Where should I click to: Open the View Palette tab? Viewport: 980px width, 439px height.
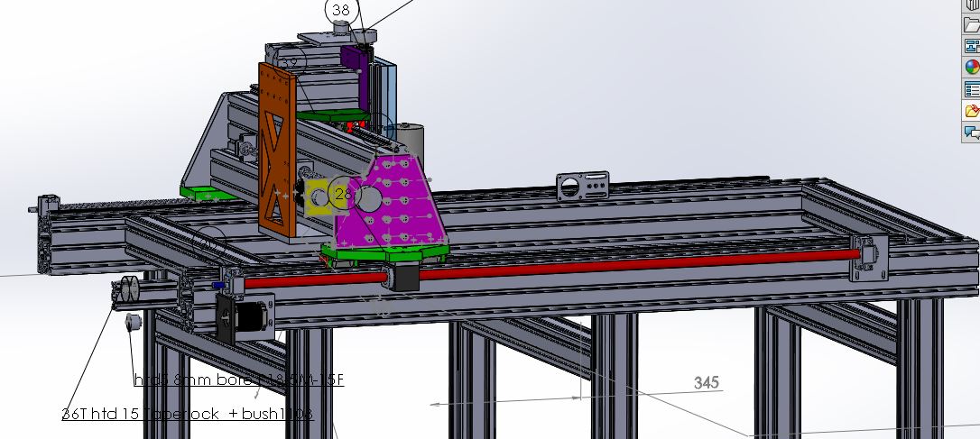pyautogui.click(x=972, y=46)
